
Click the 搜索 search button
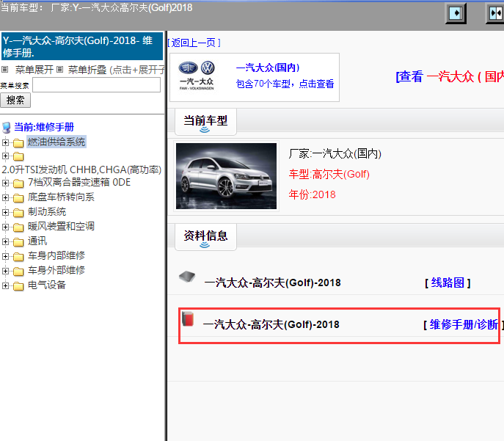[x=15, y=101]
